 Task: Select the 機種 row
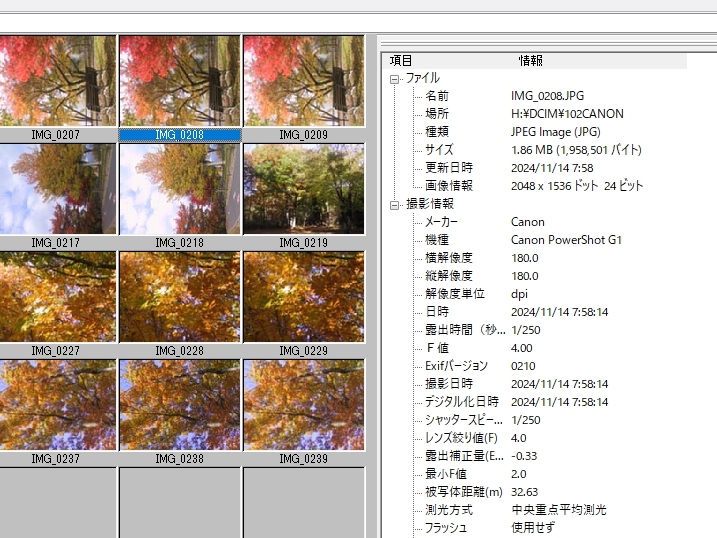[x=523, y=240]
